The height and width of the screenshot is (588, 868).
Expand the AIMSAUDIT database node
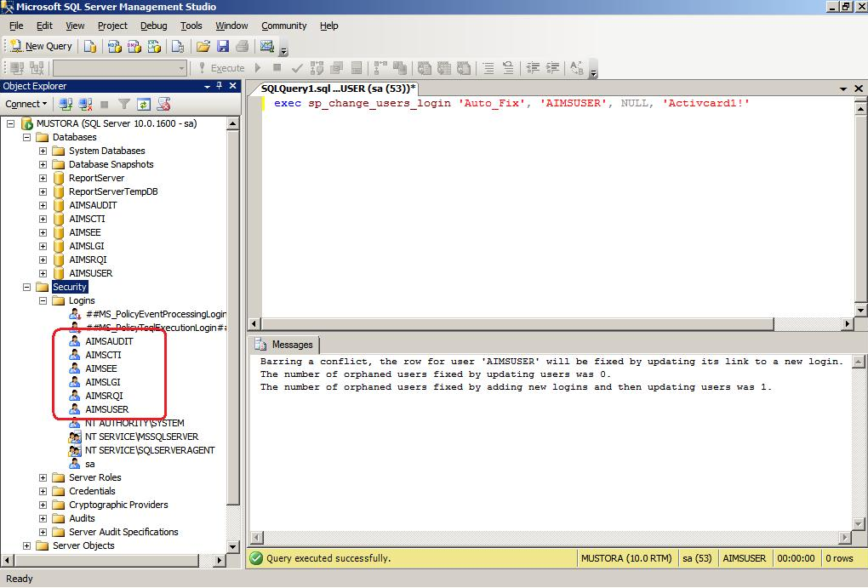(41, 205)
